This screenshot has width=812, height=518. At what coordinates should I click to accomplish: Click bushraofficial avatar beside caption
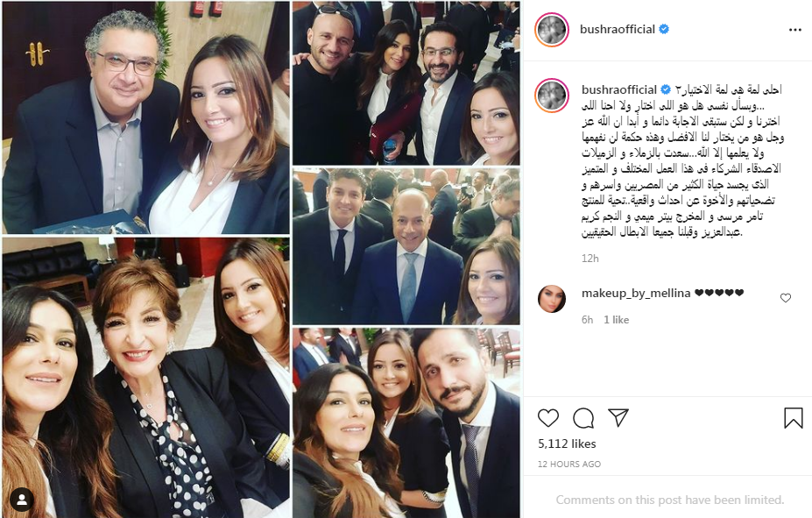552,96
